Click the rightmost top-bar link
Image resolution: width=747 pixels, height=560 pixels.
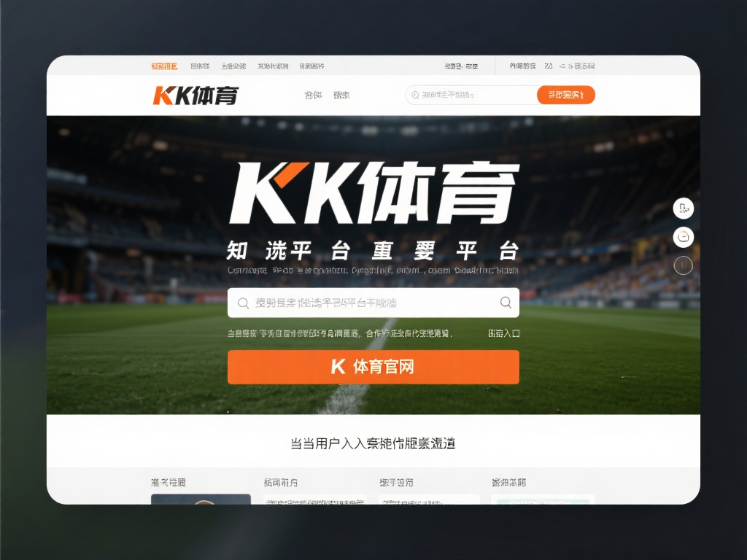point(578,66)
